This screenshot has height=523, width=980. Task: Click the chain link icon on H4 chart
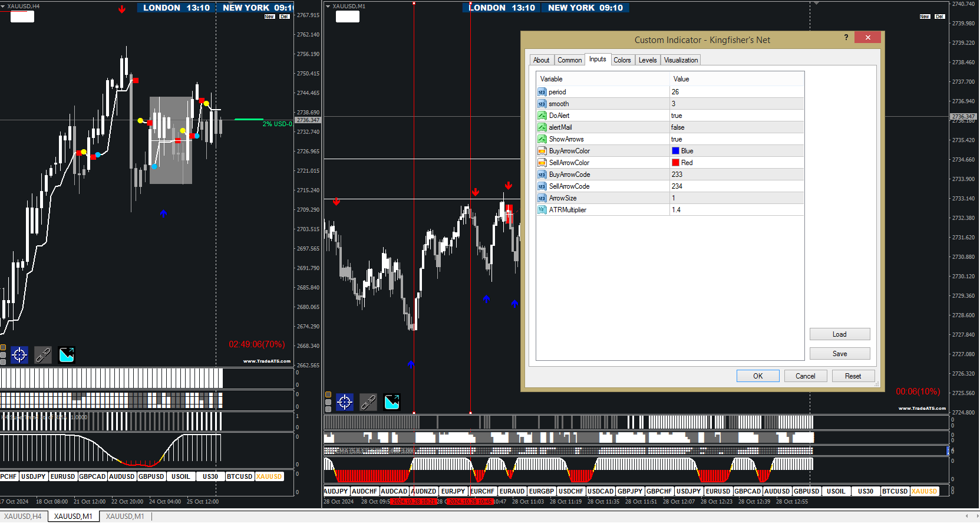point(43,355)
